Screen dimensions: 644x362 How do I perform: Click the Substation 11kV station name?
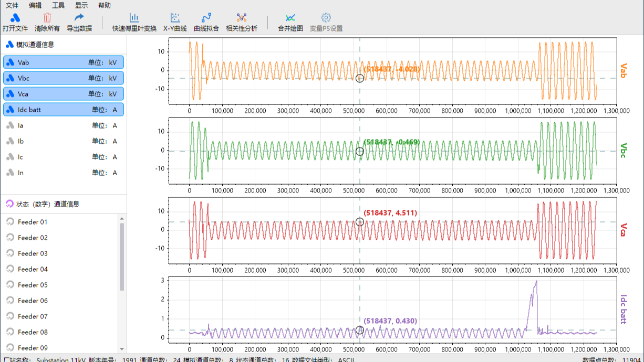tap(61, 359)
